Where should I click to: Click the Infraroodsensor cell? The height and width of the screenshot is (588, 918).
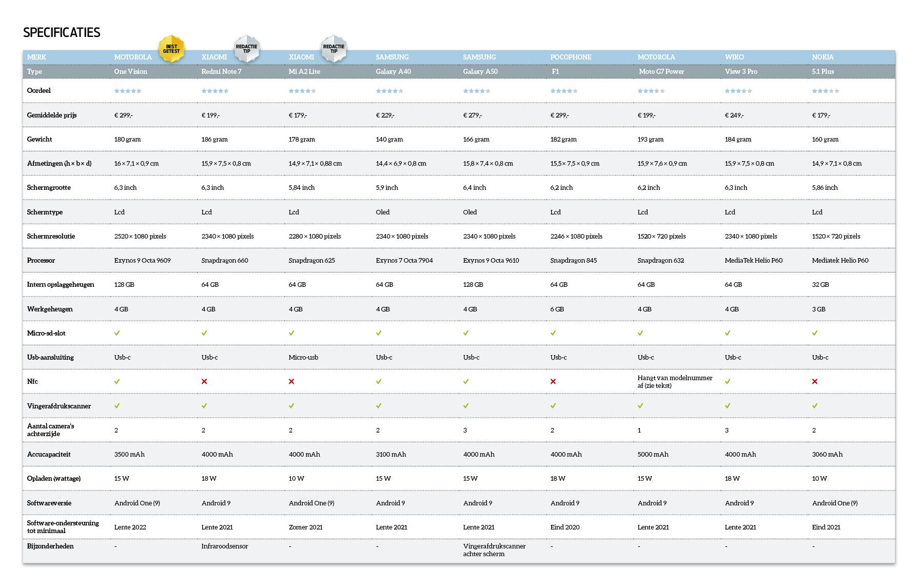[x=224, y=546]
